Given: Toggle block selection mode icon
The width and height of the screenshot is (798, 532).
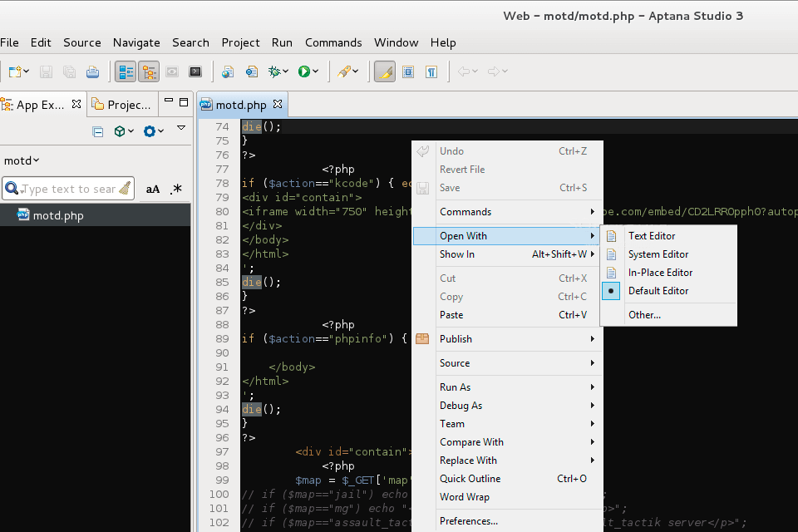Looking at the screenshot, I should (408, 71).
